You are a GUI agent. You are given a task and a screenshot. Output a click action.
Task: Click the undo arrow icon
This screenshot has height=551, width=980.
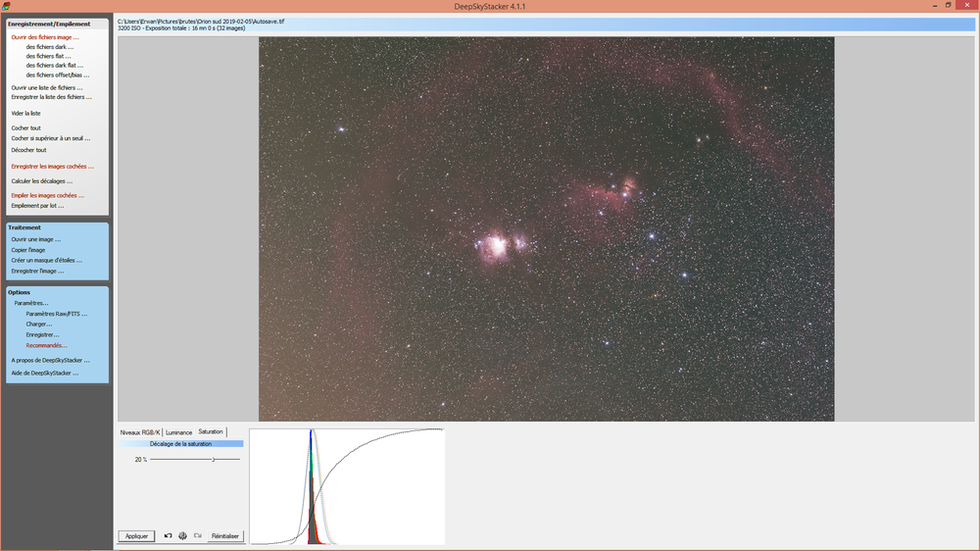point(168,536)
